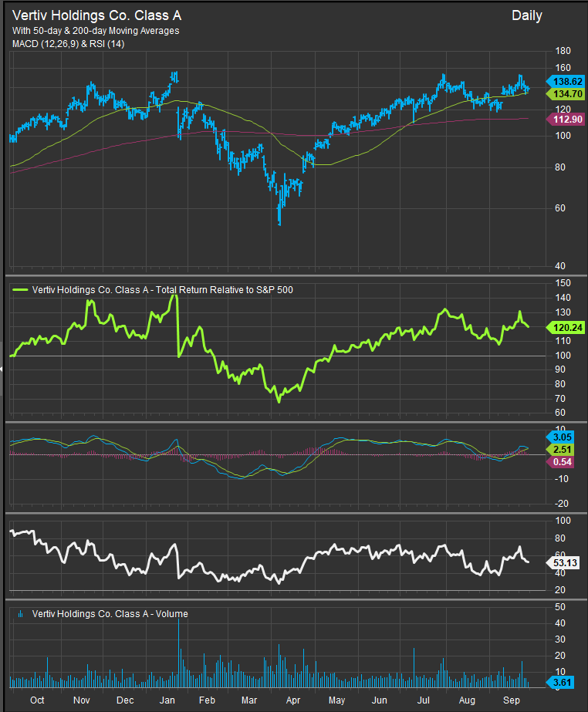Click the magenta 112.90 200-day average tag

pyautogui.click(x=567, y=119)
